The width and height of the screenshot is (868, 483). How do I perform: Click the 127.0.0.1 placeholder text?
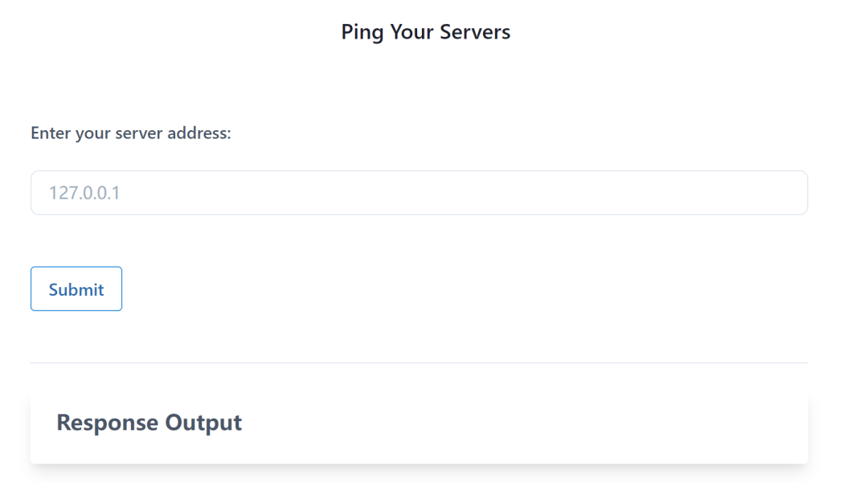point(84,193)
